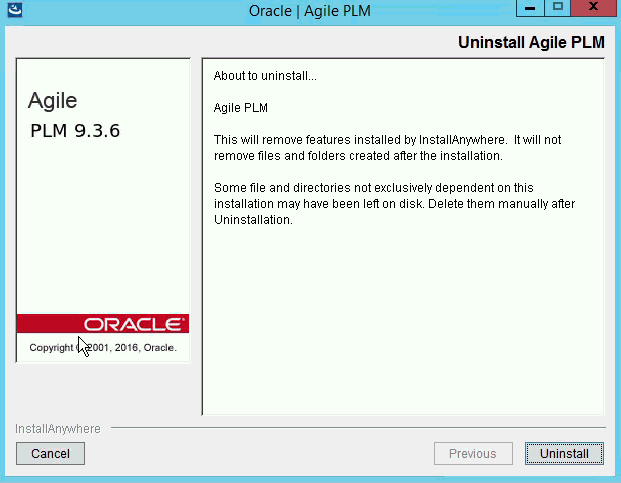The image size is (621, 483).
Task: Click the InstallAnywhere label
Action: [58, 429]
